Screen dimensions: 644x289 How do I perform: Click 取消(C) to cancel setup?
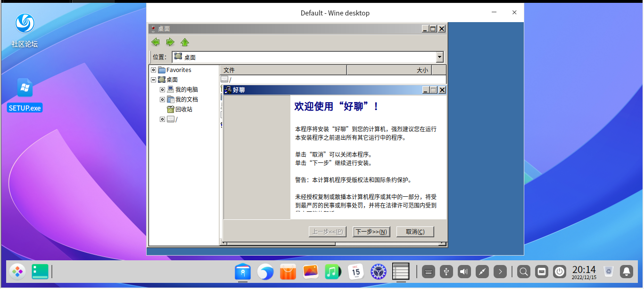click(x=415, y=232)
